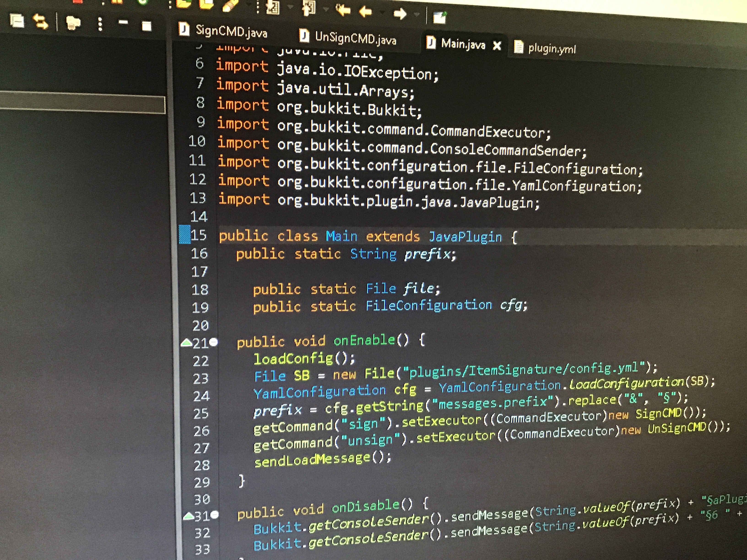Image resolution: width=747 pixels, height=560 pixels.
Task: Click line number 6 in the gutter
Action: (200, 63)
